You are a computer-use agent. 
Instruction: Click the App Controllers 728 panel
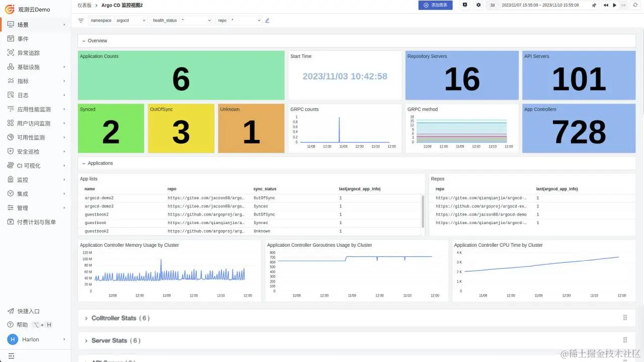(x=579, y=128)
